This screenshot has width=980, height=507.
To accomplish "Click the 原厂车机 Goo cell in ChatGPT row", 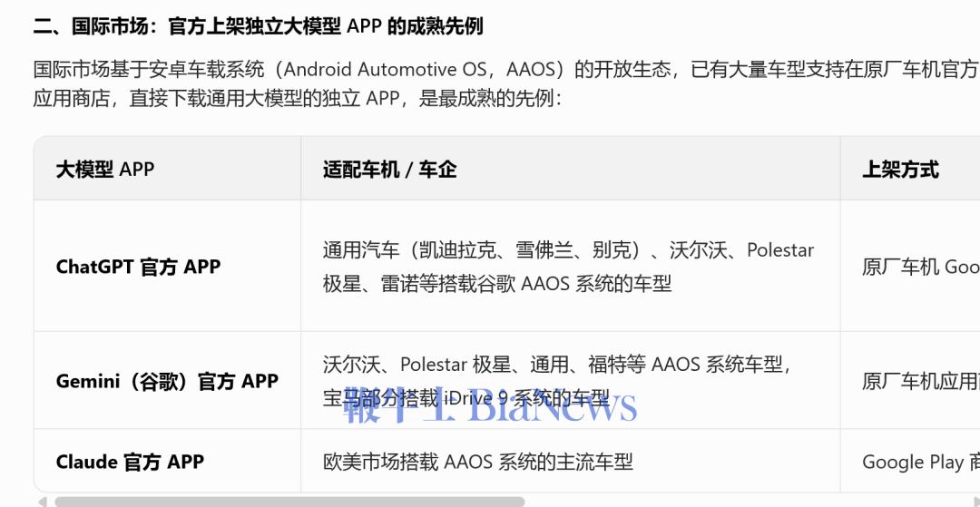I will tap(920, 267).
